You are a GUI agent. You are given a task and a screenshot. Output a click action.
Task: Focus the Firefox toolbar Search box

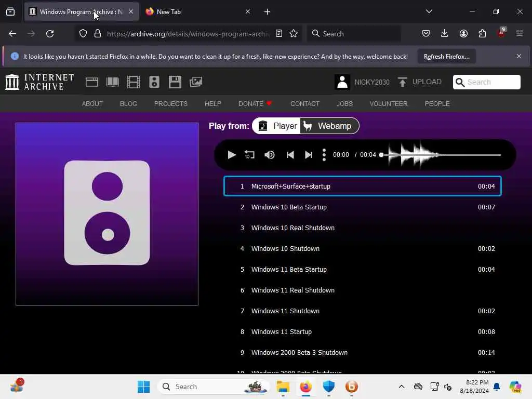tap(354, 34)
